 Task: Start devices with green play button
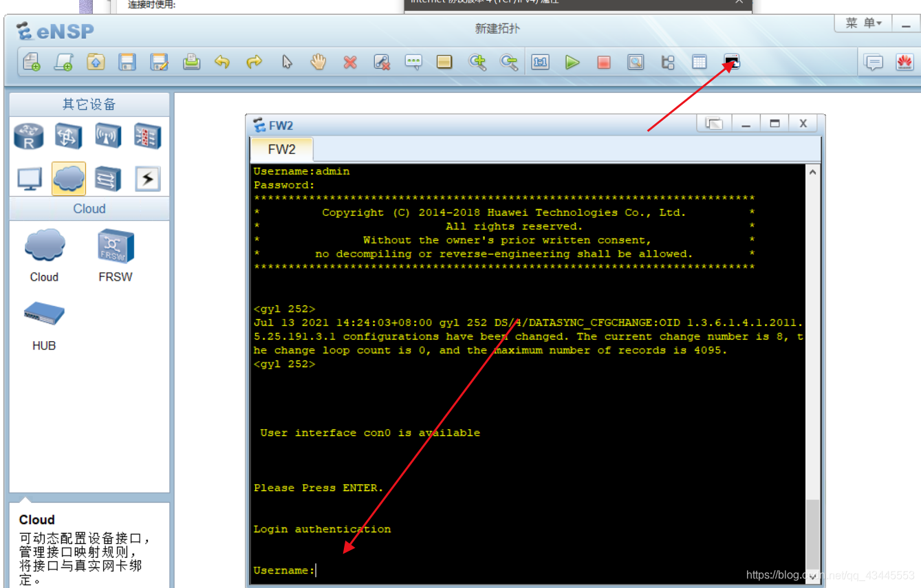(572, 63)
